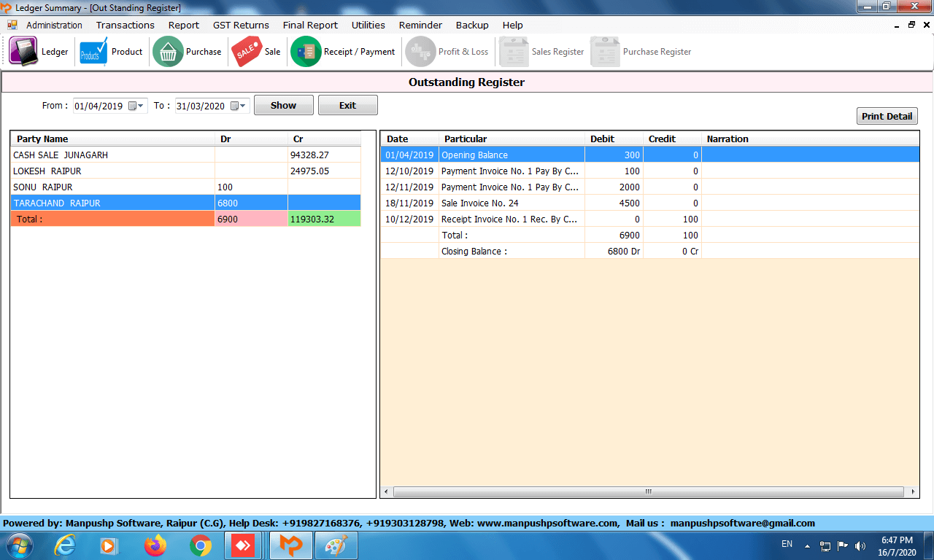Select the Opening Balance row
The height and width of the screenshot is (560, 934).
[649, 155]
